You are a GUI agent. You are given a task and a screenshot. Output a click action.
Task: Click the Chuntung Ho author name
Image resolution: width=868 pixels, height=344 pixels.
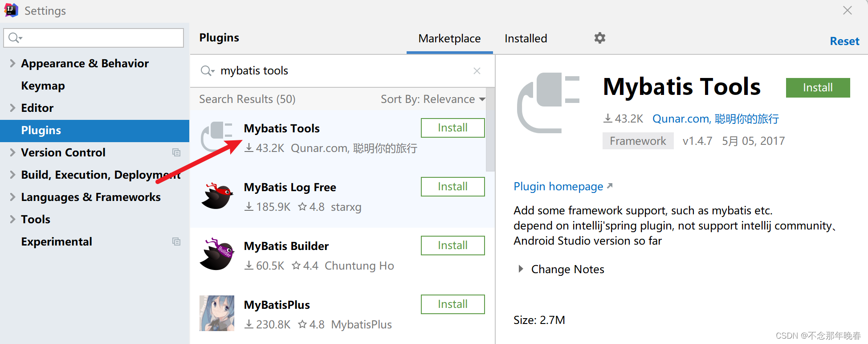[x=359, y=266]
